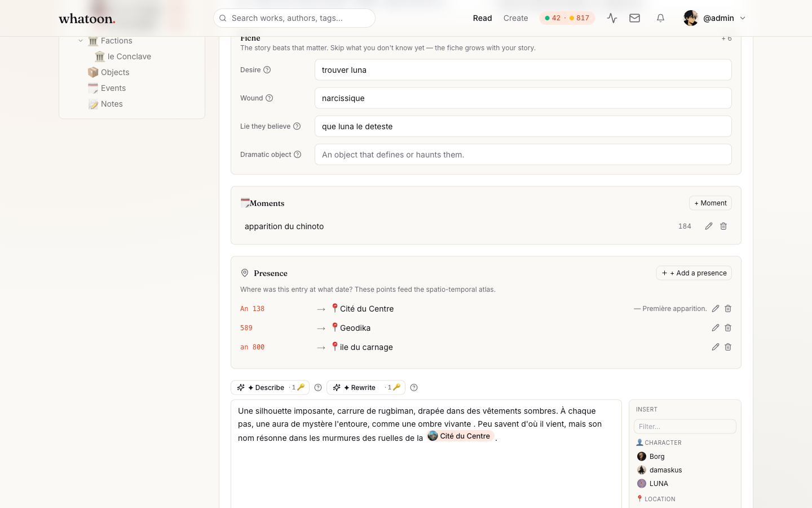Viewport: 812px width, 508px height.
Task: Click the ile du carnage location
Action: click(x=367, y=347)
